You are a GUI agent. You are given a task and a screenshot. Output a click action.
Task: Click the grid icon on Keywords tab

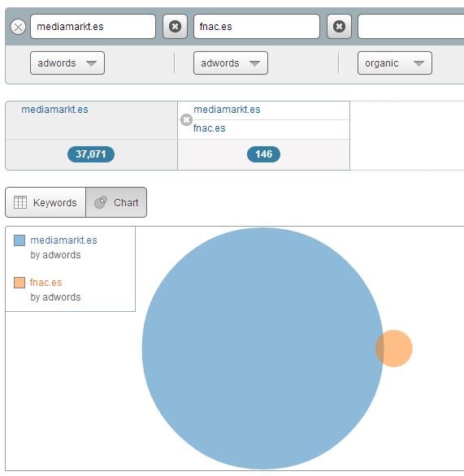click(20, 202)
